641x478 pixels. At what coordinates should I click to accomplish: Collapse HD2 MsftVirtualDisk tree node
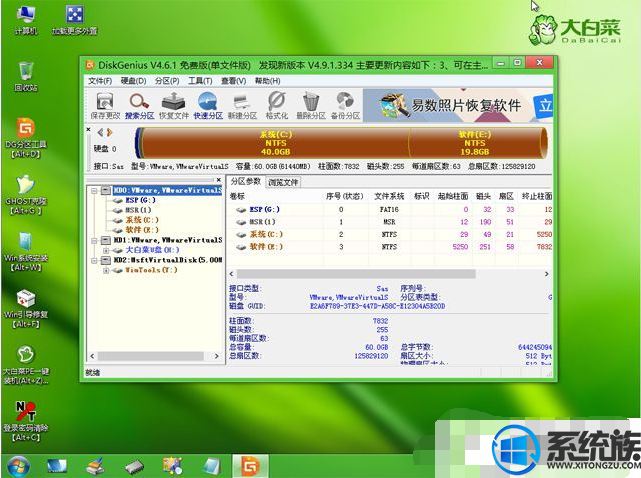click(94, 260)
